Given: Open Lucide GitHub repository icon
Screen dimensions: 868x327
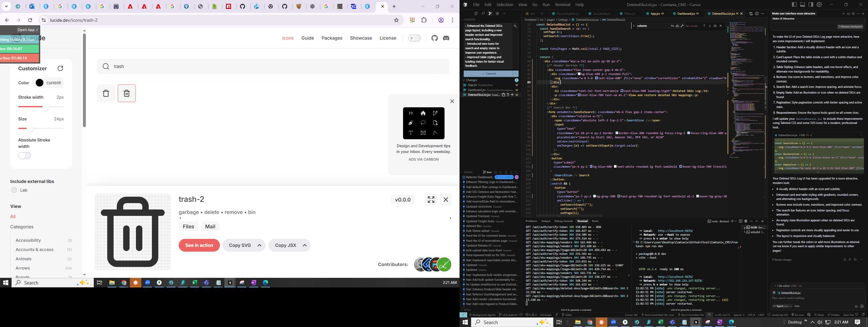Looking at the screenshot, I should [435, 38].
